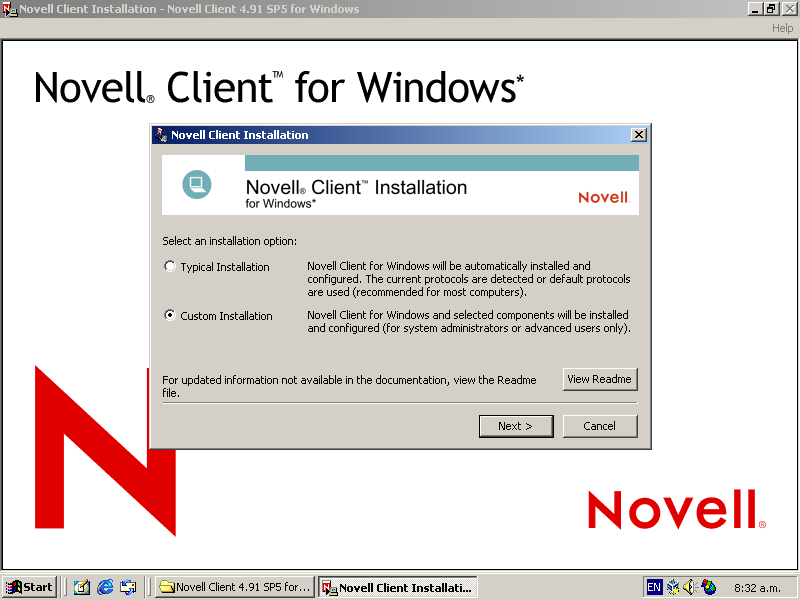Select the Custom Installation radio button

click(x=170, y=315)
